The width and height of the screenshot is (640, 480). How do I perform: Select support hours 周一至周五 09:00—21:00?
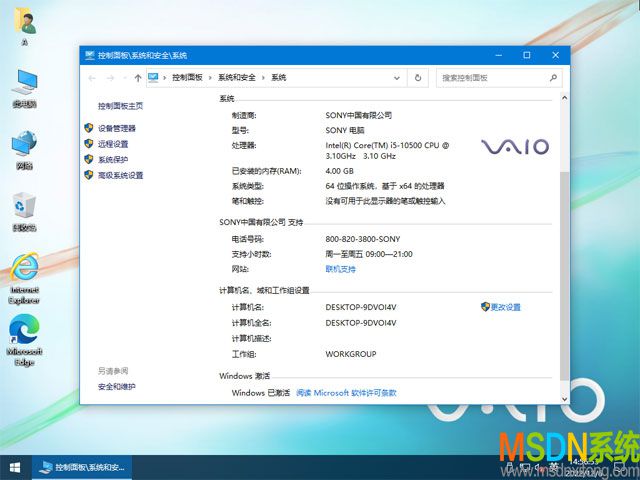click(369, 254)
